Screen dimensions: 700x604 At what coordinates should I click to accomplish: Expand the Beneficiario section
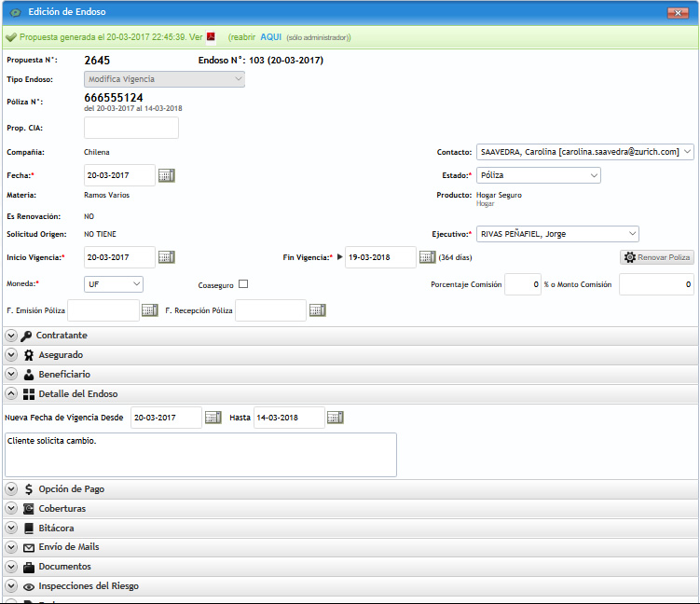[x=11, y=374]
